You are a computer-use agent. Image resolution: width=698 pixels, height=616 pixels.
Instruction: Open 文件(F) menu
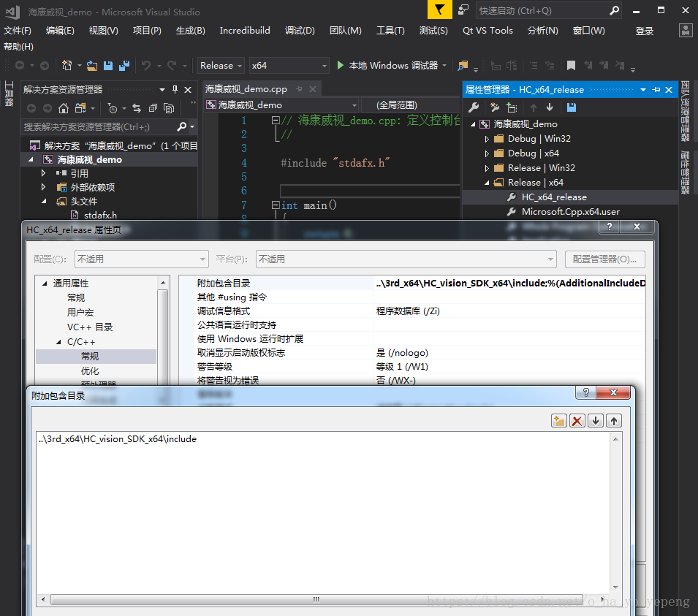pyautogui.click(x=18, y=30)
